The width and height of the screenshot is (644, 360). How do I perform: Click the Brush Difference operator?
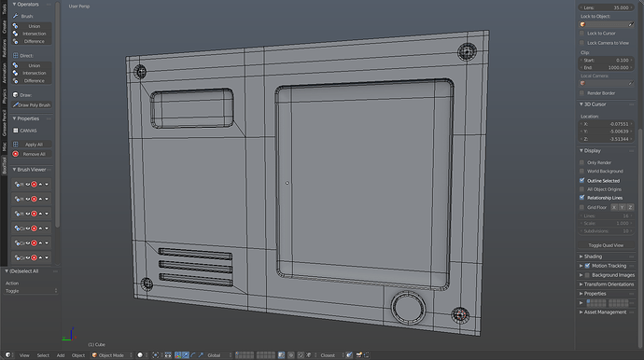click(32, 41)
